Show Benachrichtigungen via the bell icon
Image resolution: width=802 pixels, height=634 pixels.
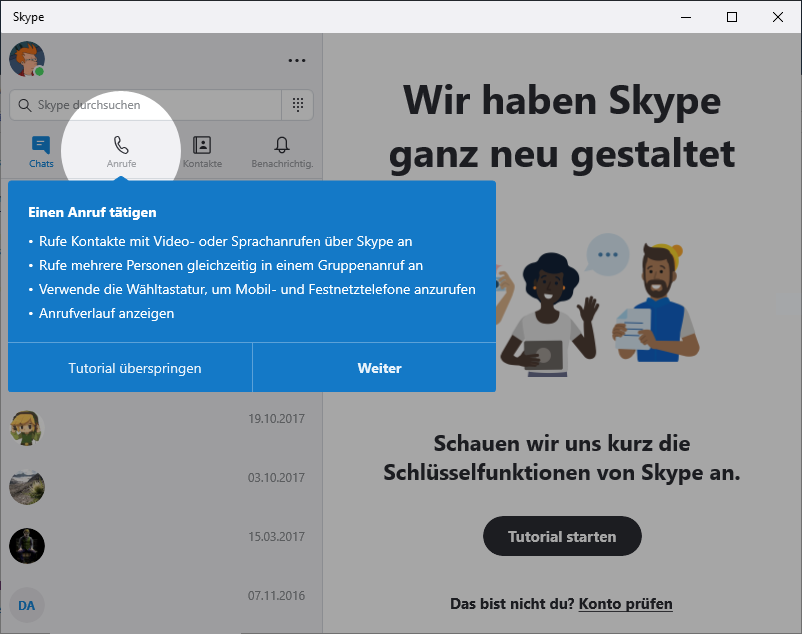point(282,145)
